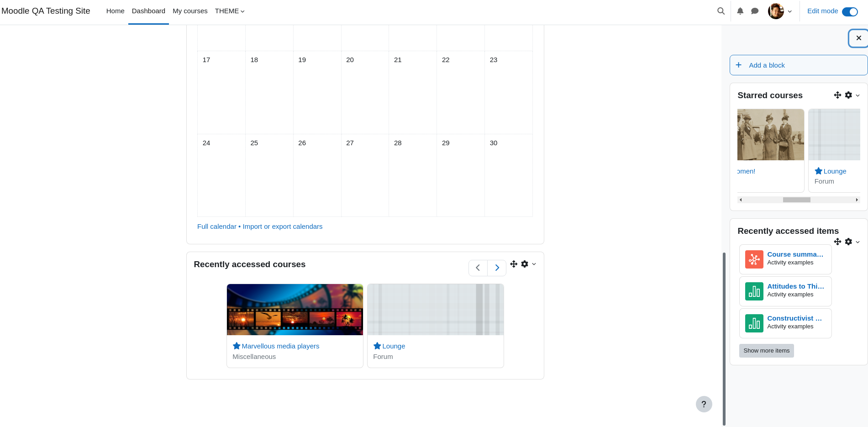Open Lounge link in Recently accessed courses
The height and width of the screenshot is (427, 868).
pyautogui.click(x=394, y=346)
